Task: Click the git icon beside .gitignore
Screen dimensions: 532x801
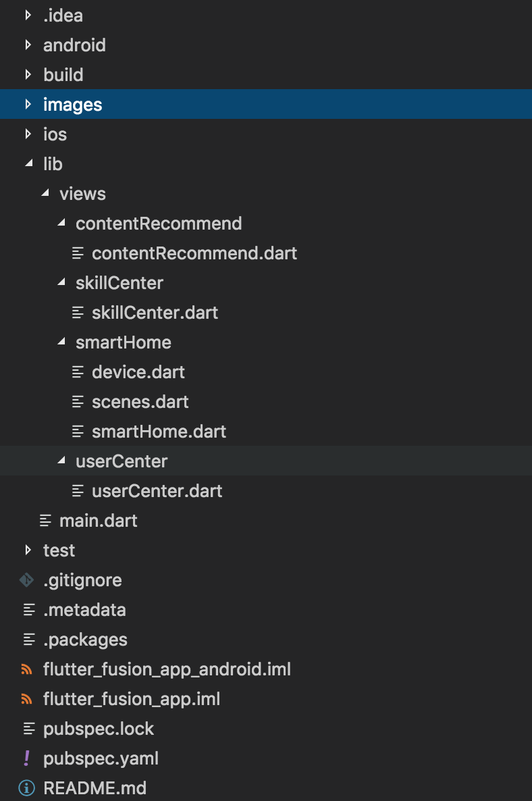Action: click(x=26, y=580)
